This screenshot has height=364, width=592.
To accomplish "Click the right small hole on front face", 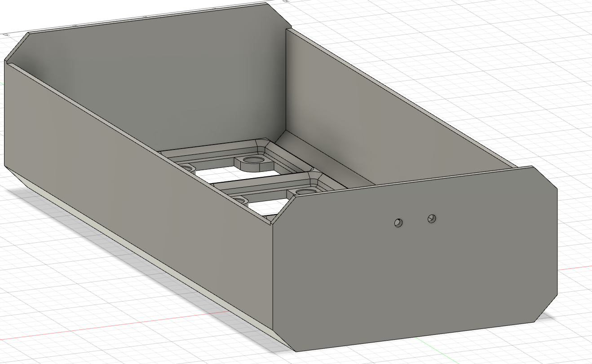I will [x=431, y=218].
